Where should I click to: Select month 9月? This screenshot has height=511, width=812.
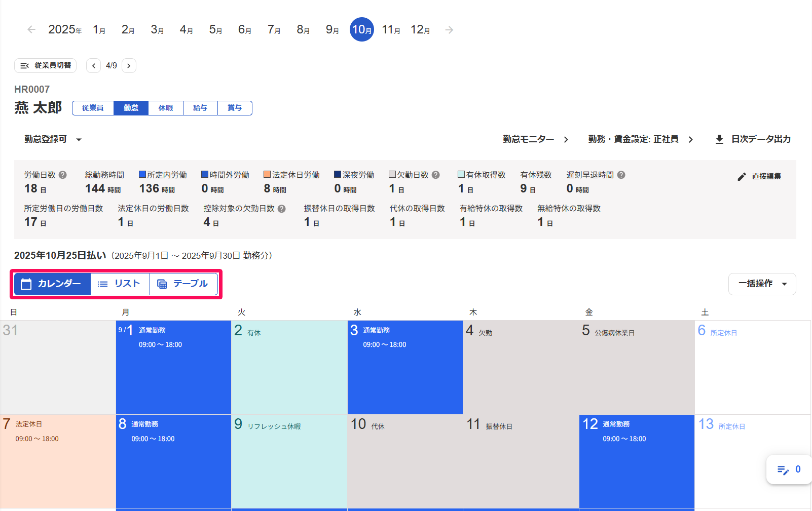click(333, 30)
